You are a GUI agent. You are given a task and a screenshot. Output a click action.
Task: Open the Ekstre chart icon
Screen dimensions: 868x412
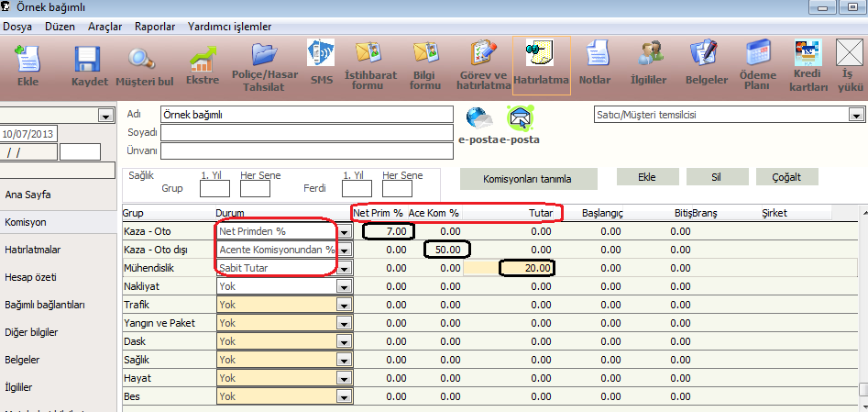pos(203,64)
